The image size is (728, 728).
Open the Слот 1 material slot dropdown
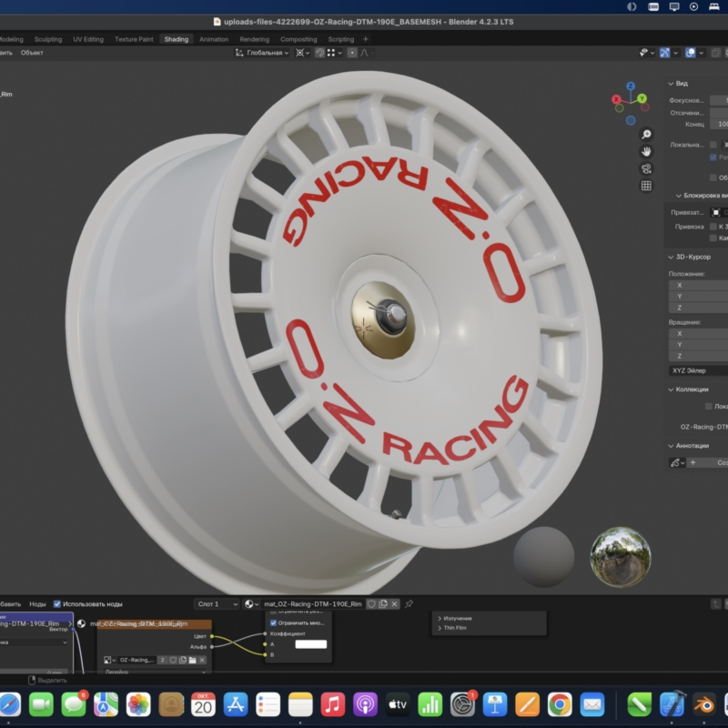coord(217,603)
